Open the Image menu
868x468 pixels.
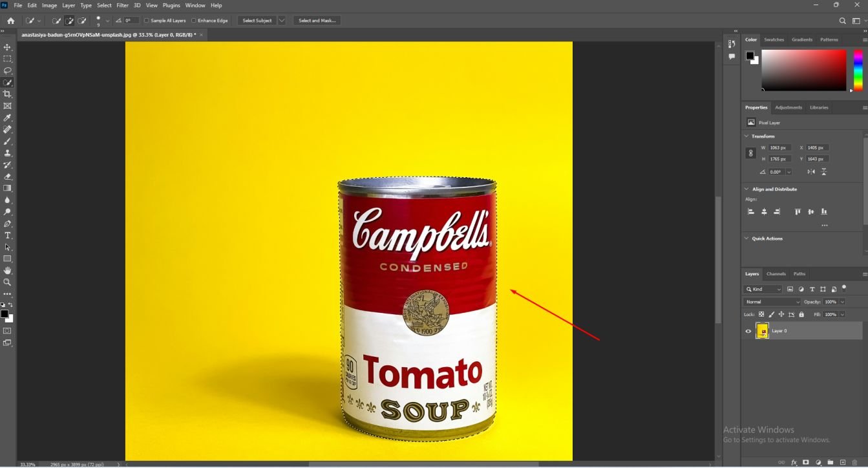coord(50,5)
